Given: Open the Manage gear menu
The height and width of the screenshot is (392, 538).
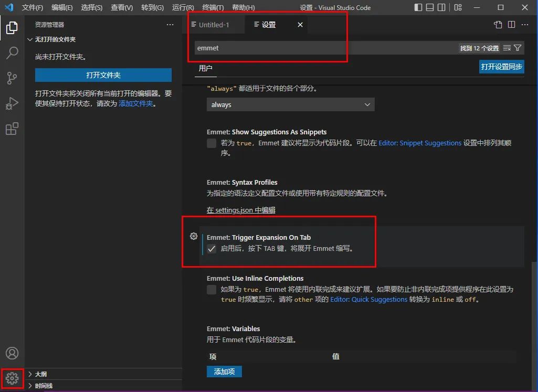Looking at the screenshot, I should pyautogui.click(x=12, y=378).
